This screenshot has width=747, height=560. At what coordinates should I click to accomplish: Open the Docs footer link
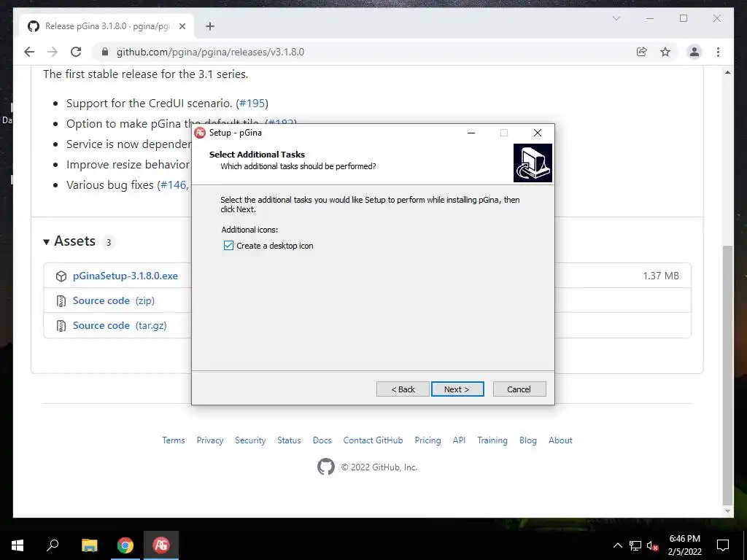pyautogui.click(x=322, y=440)
